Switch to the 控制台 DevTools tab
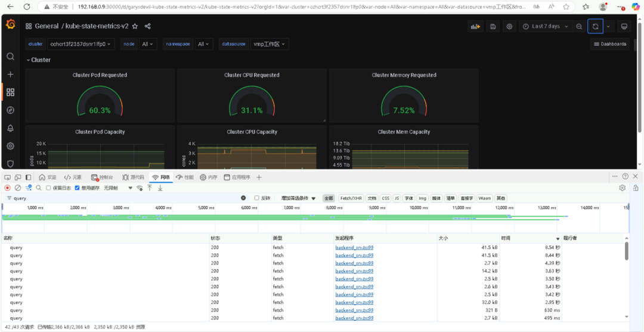This screenshot has height=332, width=644. click(102, 177)
